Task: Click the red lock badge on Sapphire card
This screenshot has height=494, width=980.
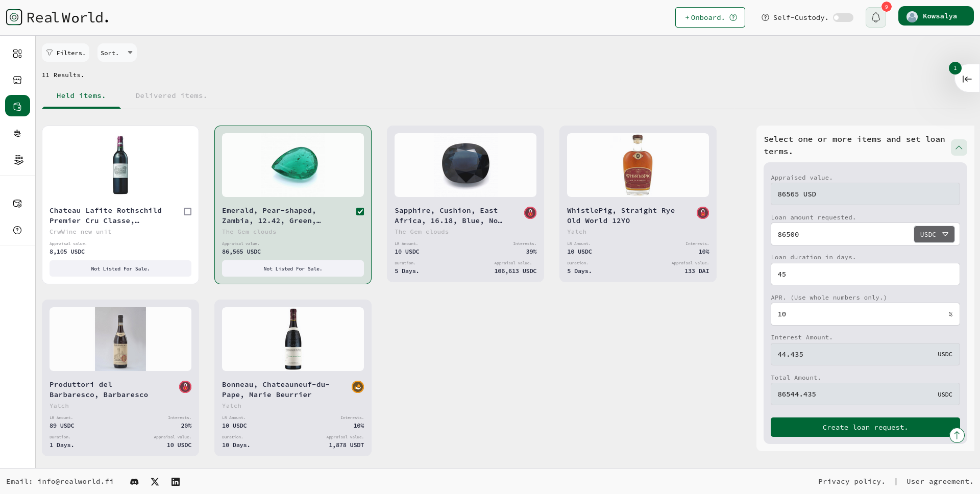Action: coord(530,213)
